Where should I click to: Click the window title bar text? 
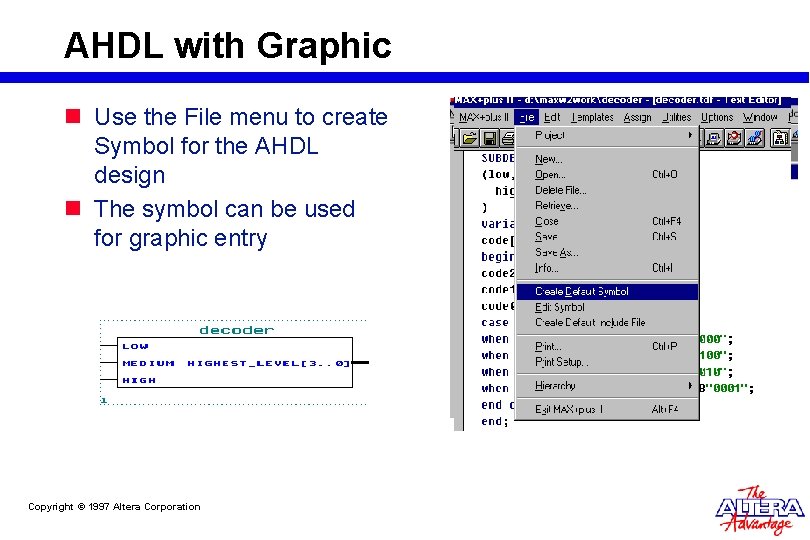tap(617, 100)
